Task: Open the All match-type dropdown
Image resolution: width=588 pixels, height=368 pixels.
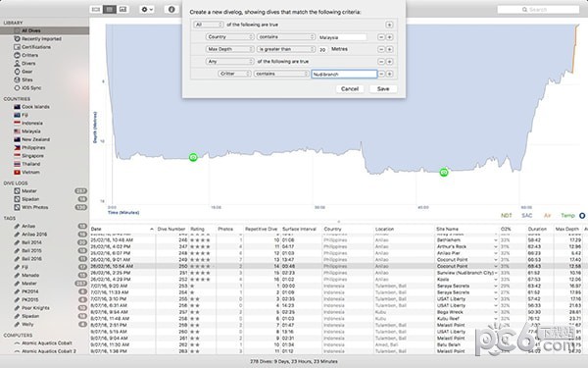Action: (209, 25)
